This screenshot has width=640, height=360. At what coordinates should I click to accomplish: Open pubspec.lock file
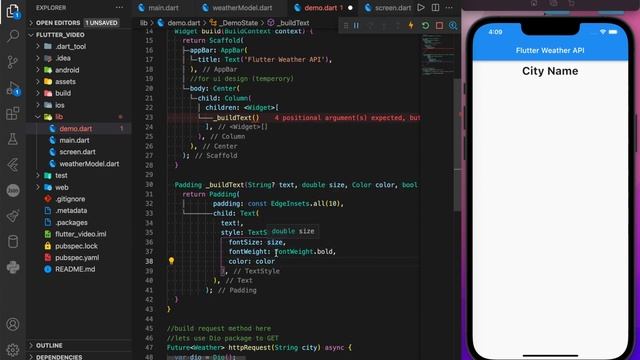[x=76, y=246]
